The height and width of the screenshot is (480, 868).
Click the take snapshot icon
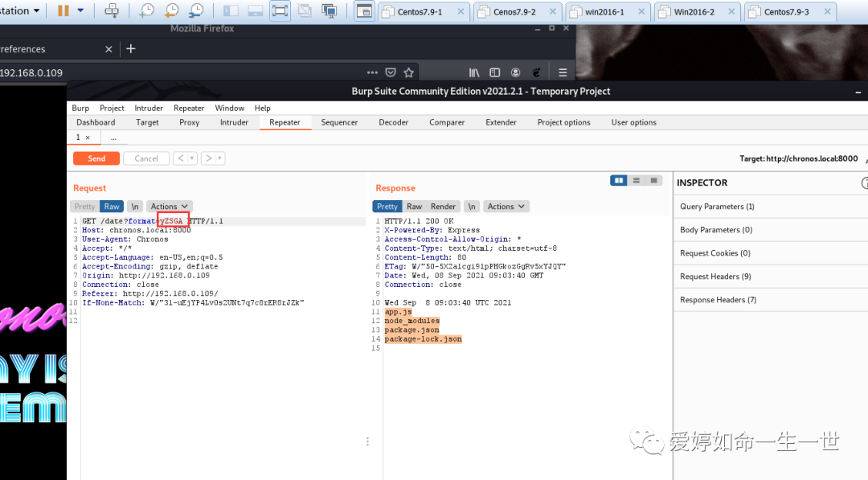tap(146, 10)
